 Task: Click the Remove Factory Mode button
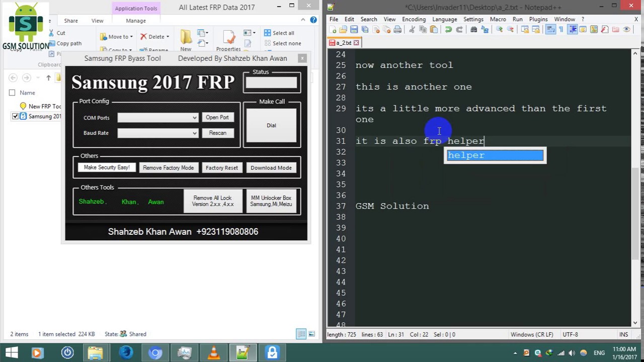[x=168, y=168]
